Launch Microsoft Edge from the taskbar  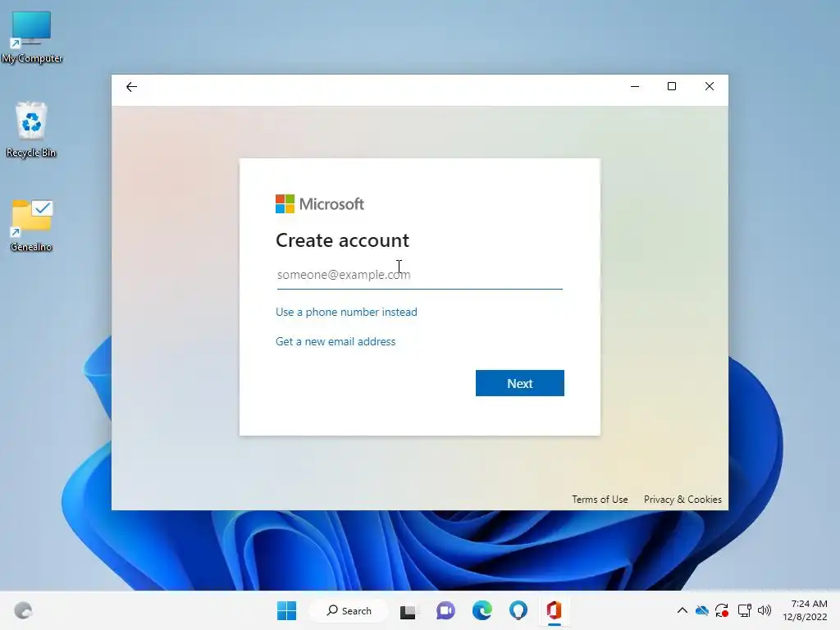pos(482,610)
